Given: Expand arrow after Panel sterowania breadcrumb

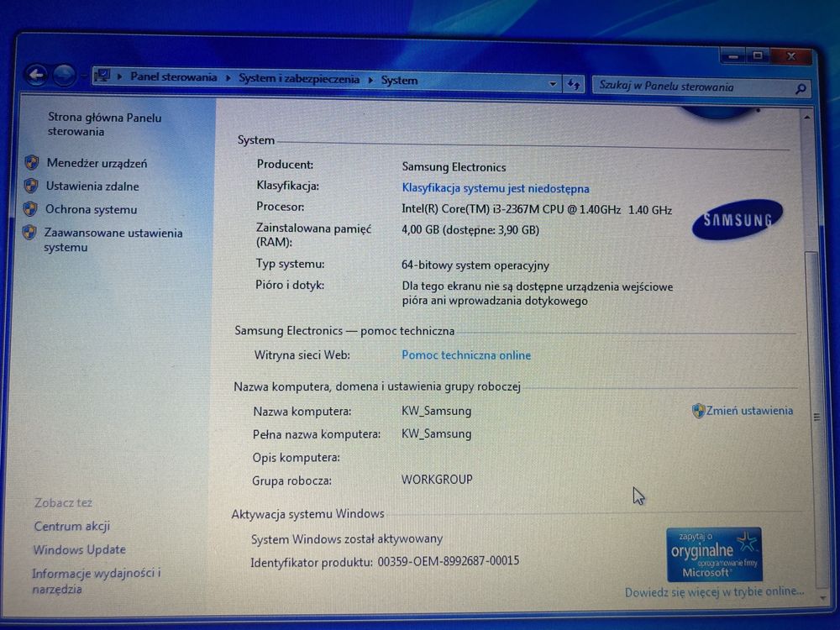Looking at the screenshot, I should pos(228,78).
